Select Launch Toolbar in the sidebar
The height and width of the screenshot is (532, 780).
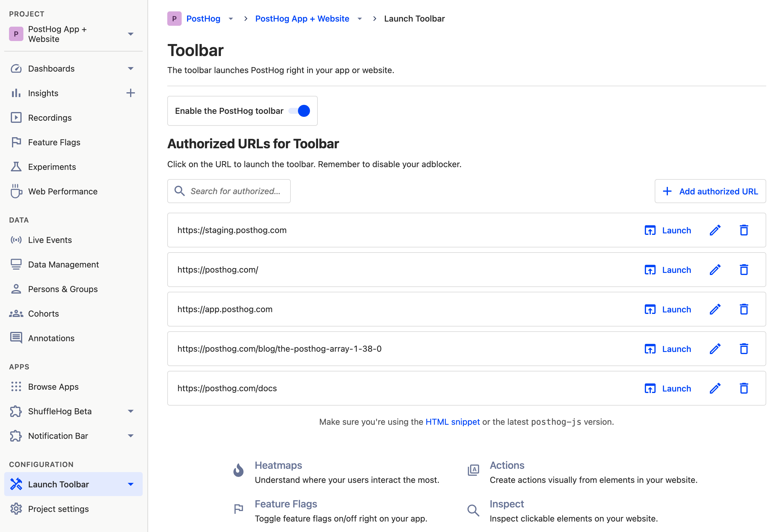(59, 484)
